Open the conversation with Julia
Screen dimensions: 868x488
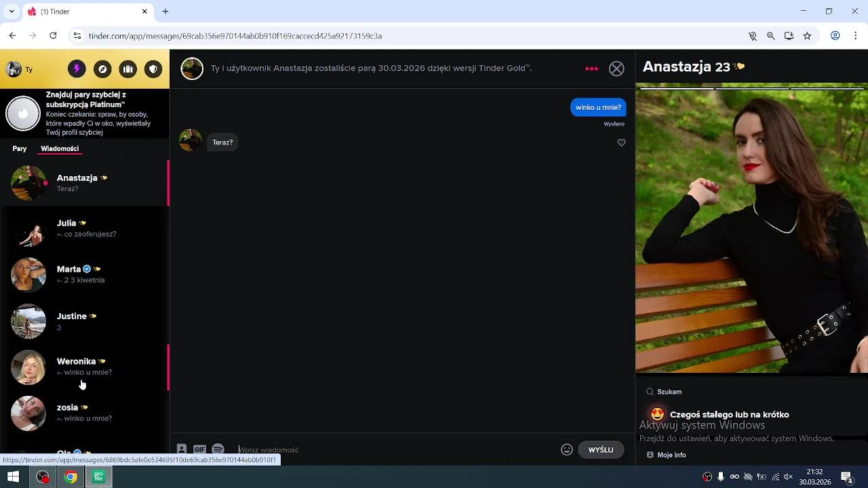tap(84, 228)
